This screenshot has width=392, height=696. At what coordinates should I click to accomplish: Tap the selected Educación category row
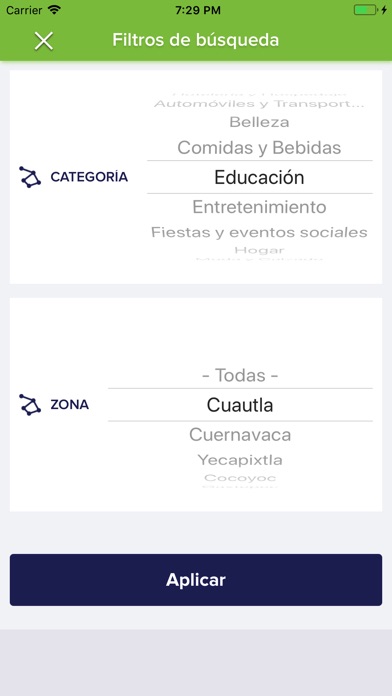click(260, 177)
